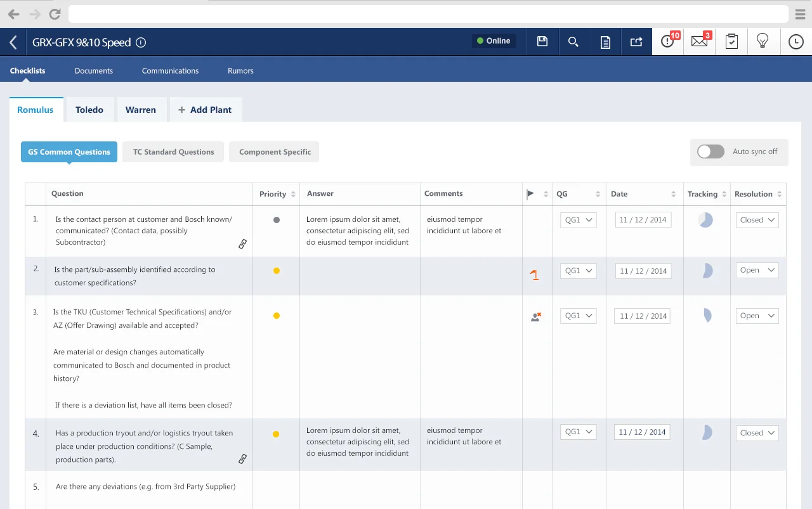Open the browser hamburger menu
The width and height of the screenshot is (812, 509).
(801, 14)
